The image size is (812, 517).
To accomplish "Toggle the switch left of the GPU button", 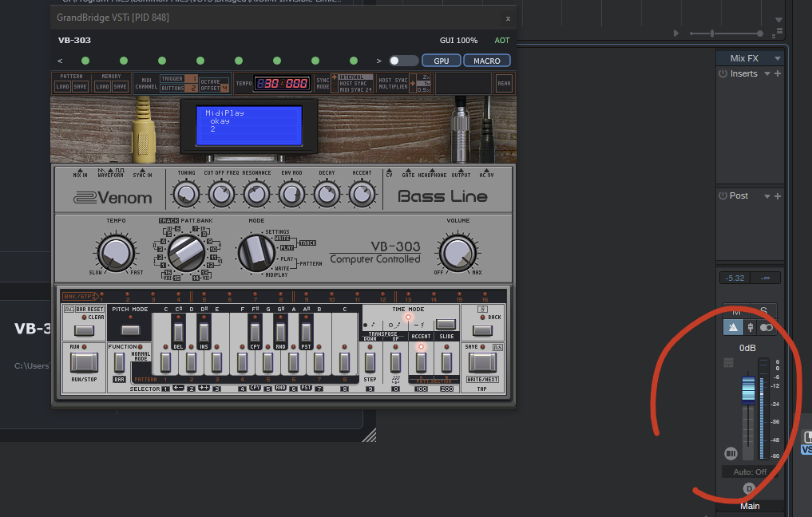I will click(x=403, y=61).
